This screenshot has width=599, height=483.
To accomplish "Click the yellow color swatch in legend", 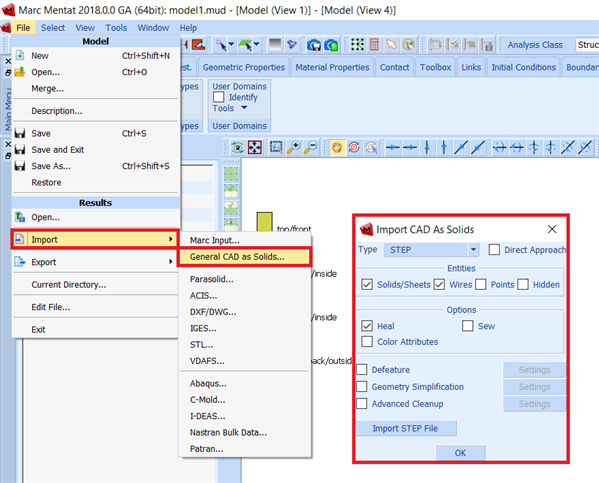I will coord(264,222).
